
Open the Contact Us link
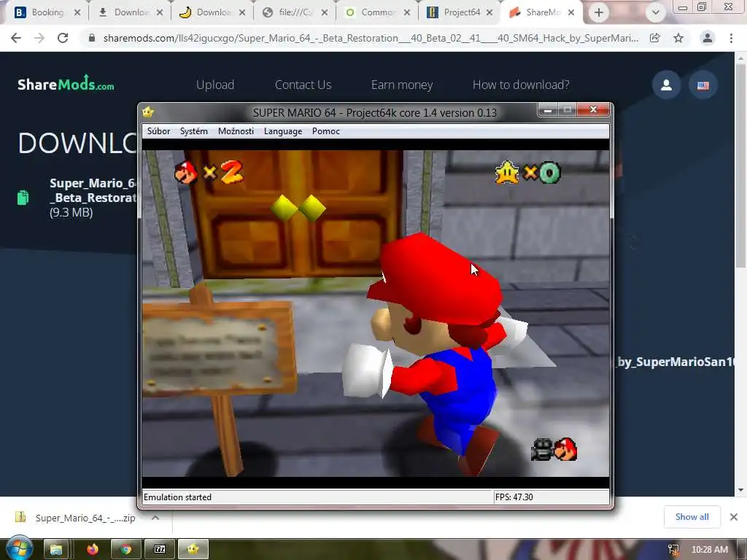click(x=303, y=85)
